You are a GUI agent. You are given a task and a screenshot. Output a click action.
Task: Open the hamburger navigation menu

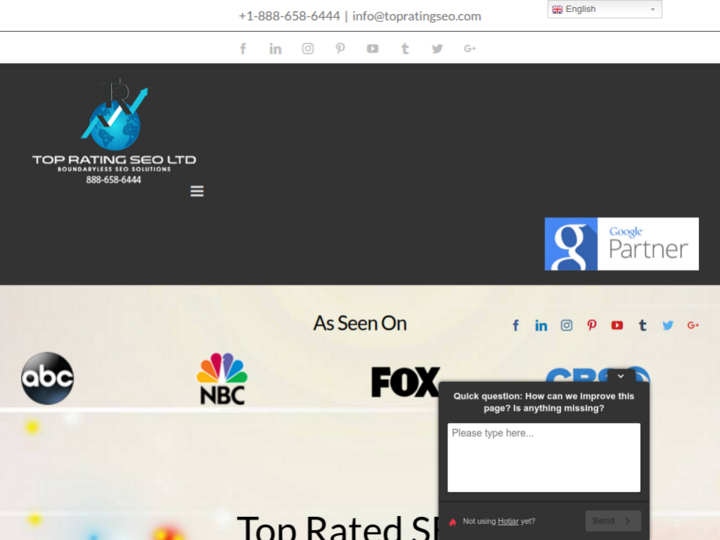tap(197, 191)
